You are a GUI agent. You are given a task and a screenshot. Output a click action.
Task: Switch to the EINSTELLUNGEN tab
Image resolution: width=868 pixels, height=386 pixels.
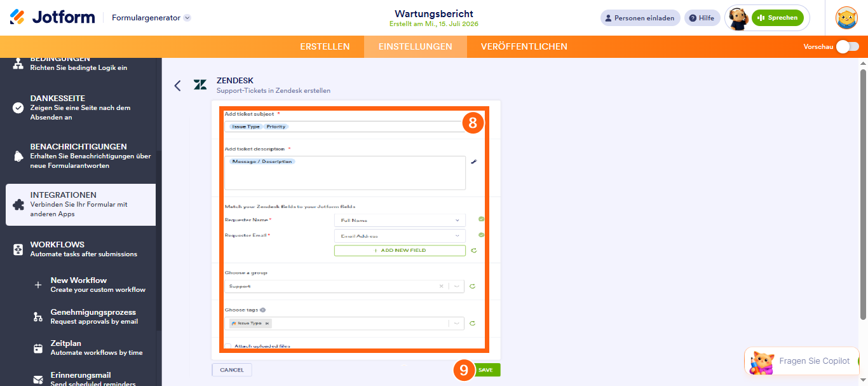[x=416, y=46]
